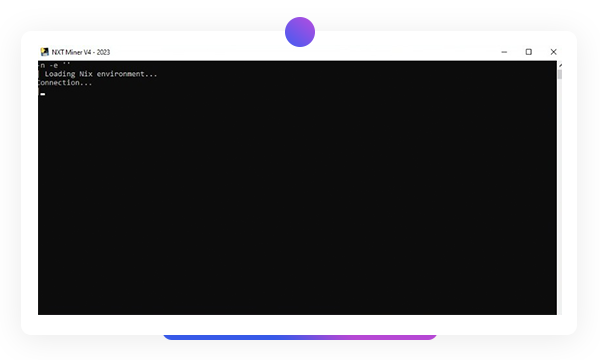This screenshot has width=600, height=360.
Task: Click the 'Loading Nix environment...' line
Action: click(101, 74)
